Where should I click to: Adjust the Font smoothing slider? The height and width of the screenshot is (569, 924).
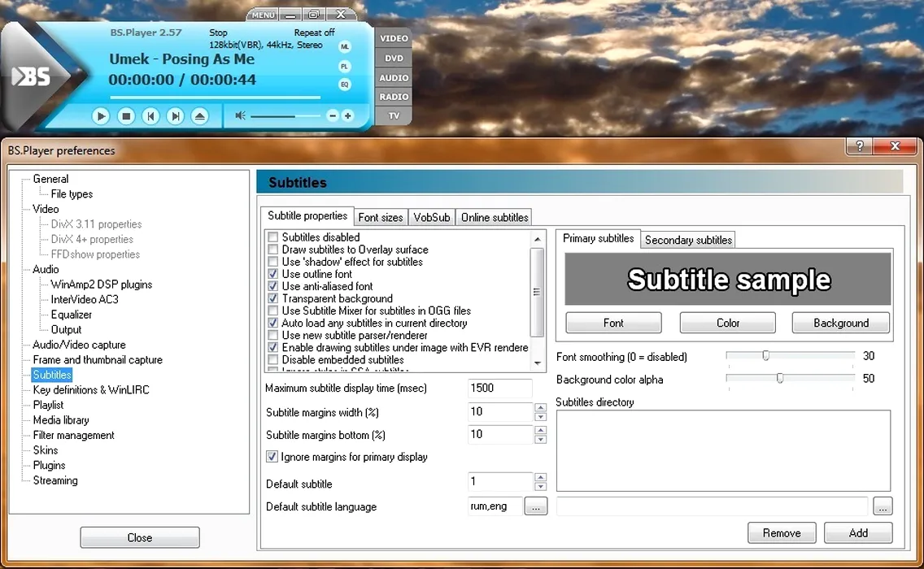[x=766, y=356]
